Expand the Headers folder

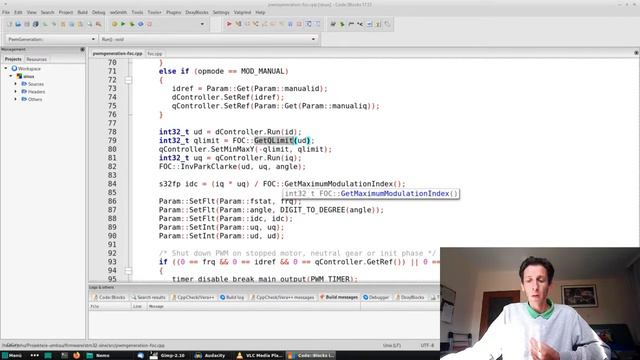click(16, 92)
